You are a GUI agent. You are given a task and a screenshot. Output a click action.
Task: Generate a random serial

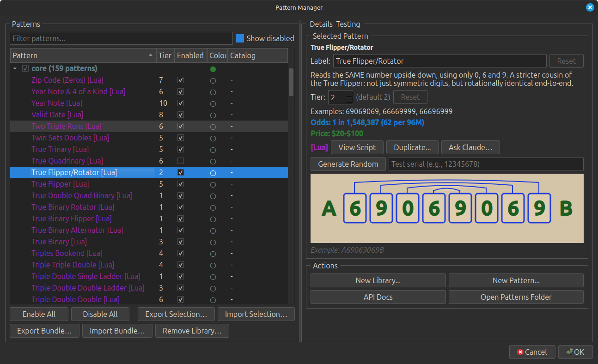point(348,164)
